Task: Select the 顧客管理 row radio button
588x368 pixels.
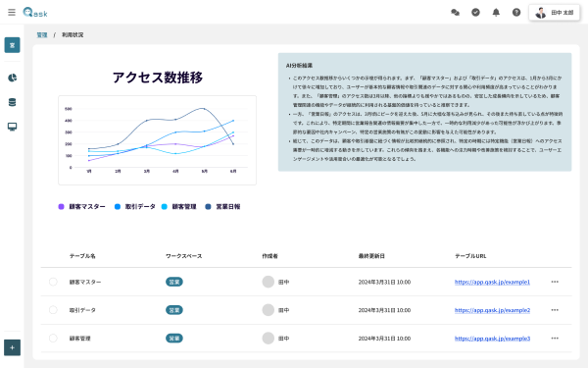Action: tap(53, 338)
